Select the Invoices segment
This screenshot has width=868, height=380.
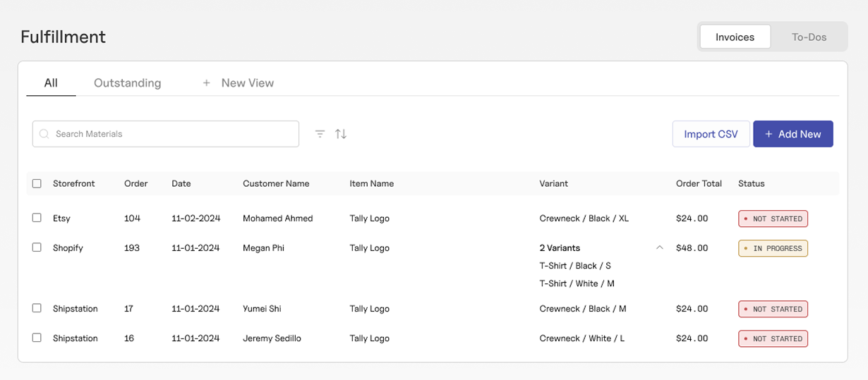(x=735, y=37)
